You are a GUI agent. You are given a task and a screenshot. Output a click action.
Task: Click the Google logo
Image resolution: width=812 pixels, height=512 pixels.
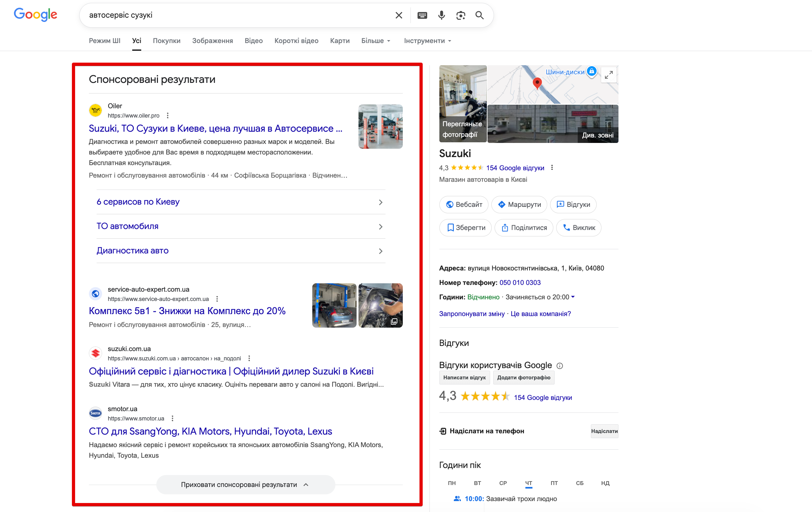click(x=35, y=15)
